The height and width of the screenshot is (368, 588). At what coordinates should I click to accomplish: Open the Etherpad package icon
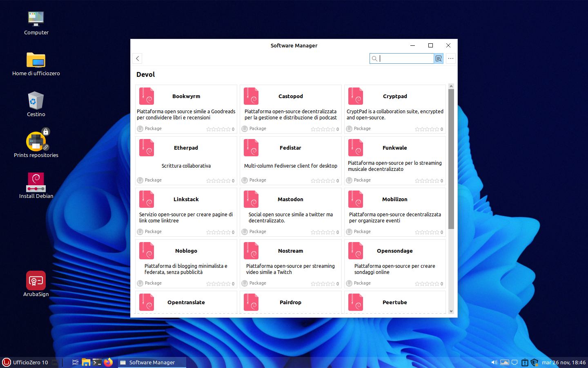tap(147, 148)
